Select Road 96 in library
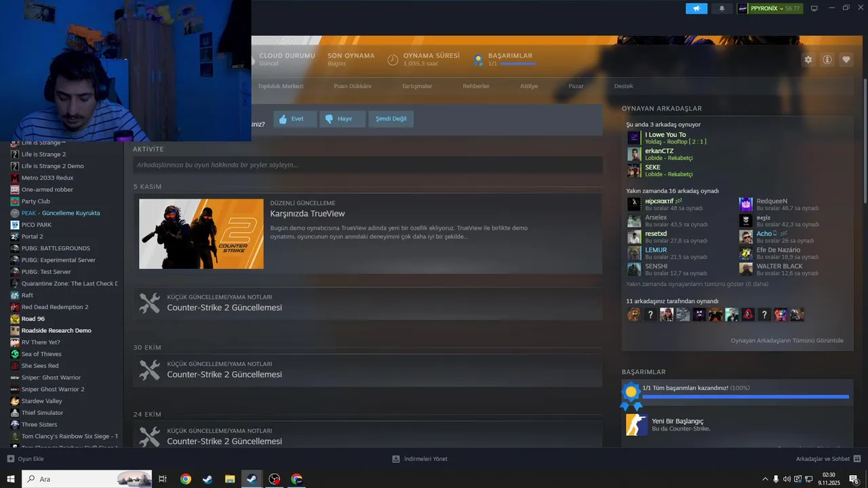The image size is (868, 488). tap(33, 319)
